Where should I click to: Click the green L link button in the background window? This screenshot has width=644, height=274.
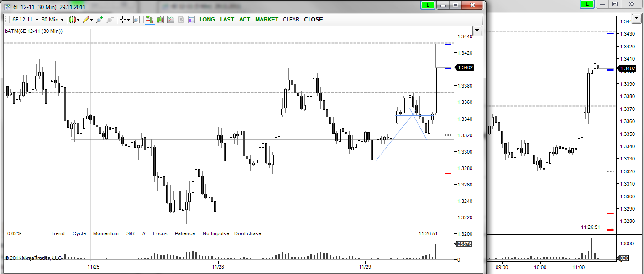587,4
